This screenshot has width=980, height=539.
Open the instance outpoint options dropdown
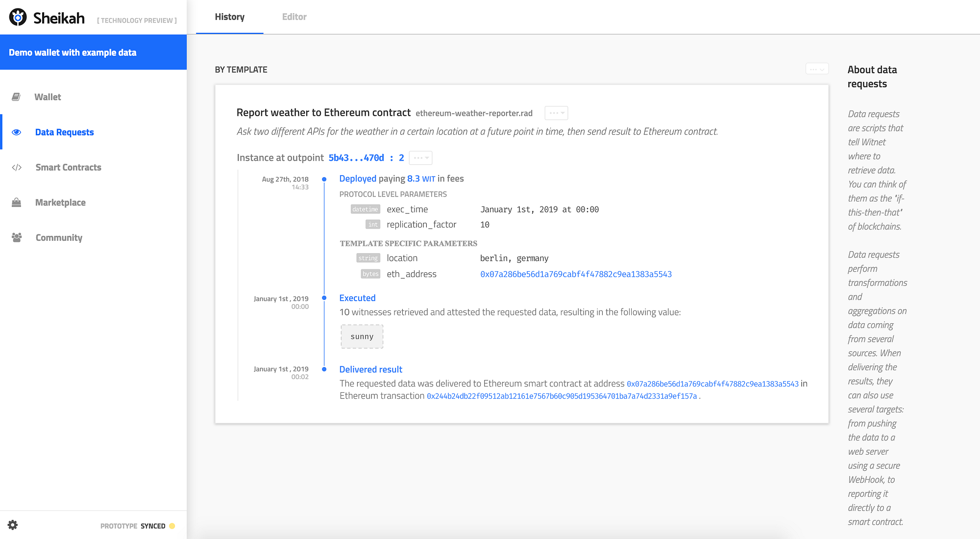coord(420,158)
